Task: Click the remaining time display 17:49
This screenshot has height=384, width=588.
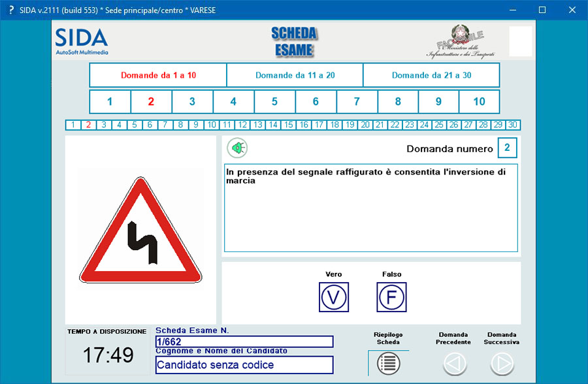Action: tap(108, 355)
